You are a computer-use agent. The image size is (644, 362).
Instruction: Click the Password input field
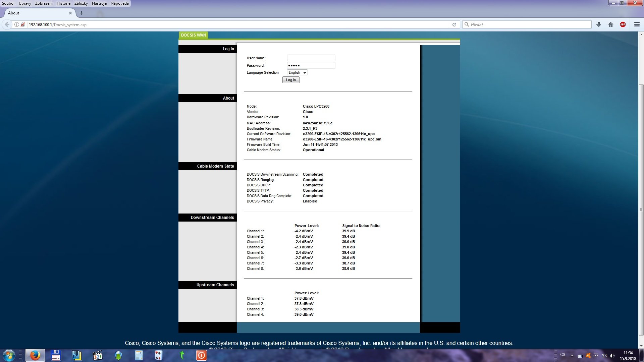coord(311,65)
